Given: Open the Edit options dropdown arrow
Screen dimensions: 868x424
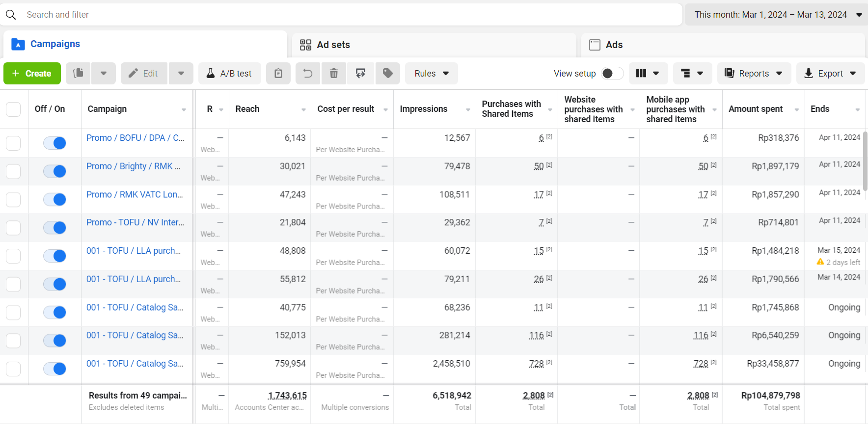Looking at the screenshot, I should (x=181, y=74).
